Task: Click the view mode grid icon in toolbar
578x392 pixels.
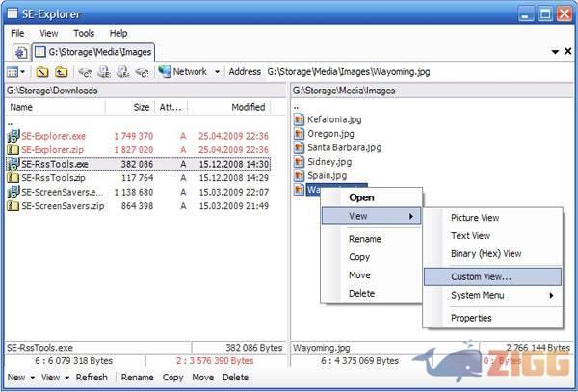Action: [13, 71]
